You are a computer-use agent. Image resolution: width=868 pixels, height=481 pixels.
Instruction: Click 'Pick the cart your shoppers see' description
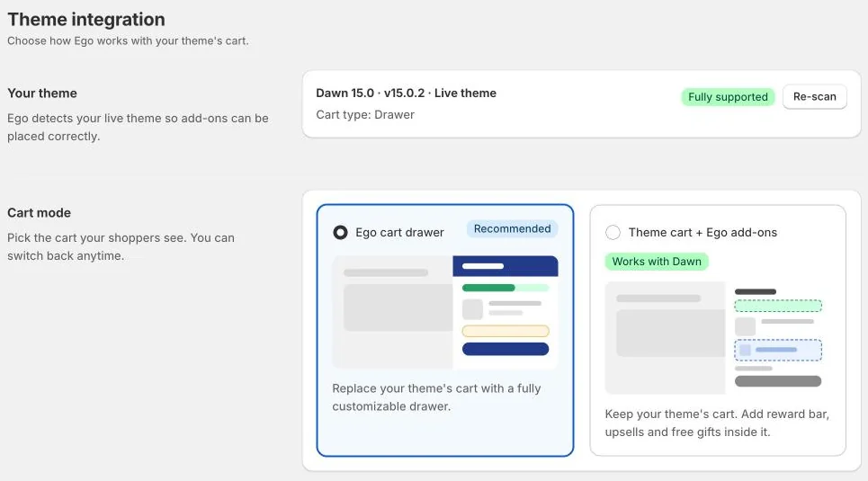click(121, 247)
